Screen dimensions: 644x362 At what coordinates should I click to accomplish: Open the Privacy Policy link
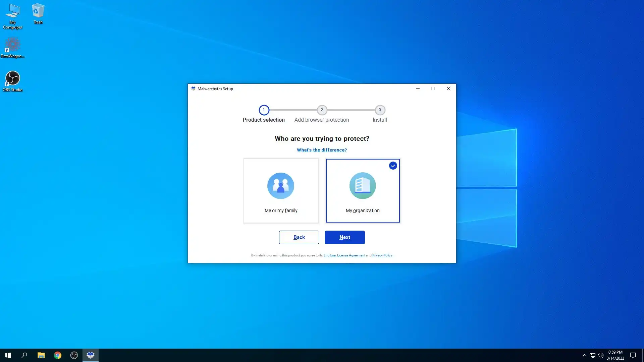[382, 255]
